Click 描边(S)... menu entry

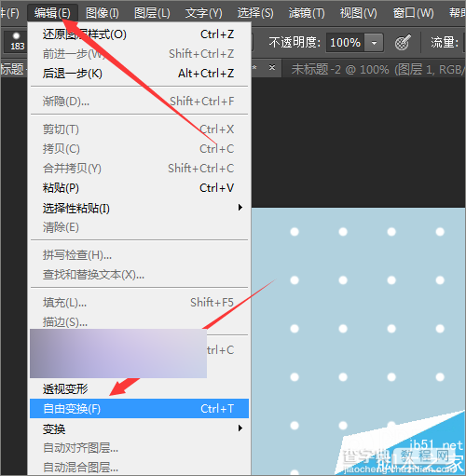139,321
